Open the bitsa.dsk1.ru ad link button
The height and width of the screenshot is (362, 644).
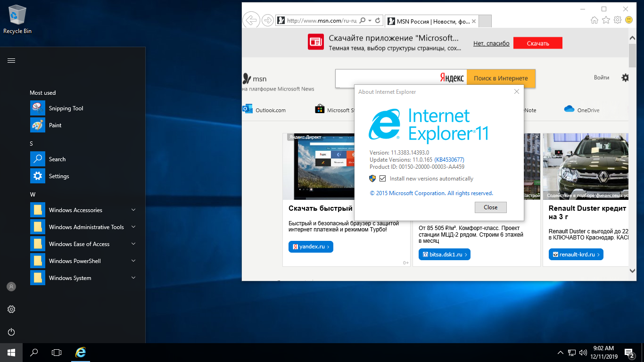point(444,255)
